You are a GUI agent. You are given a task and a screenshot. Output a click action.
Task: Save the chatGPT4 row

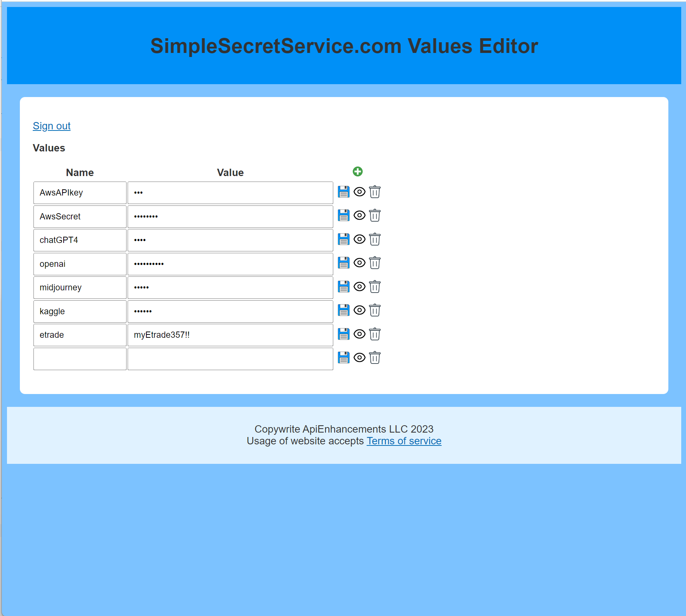(344, 239)
